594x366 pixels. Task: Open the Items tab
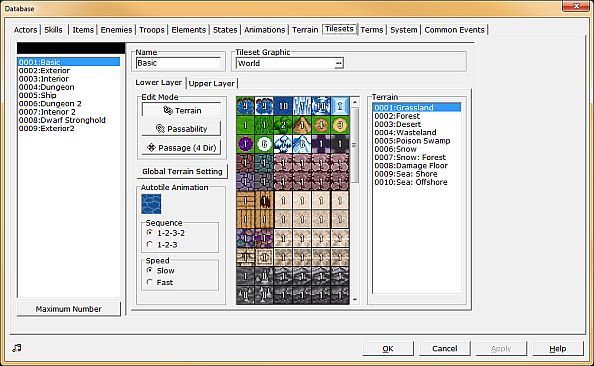pos(83,30)
